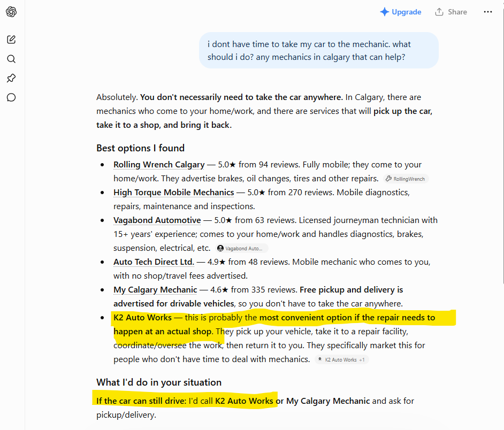Screen dimensions: 504x430
Task: Open the RollingWrench source chip
Action: (x=406, y=179)
